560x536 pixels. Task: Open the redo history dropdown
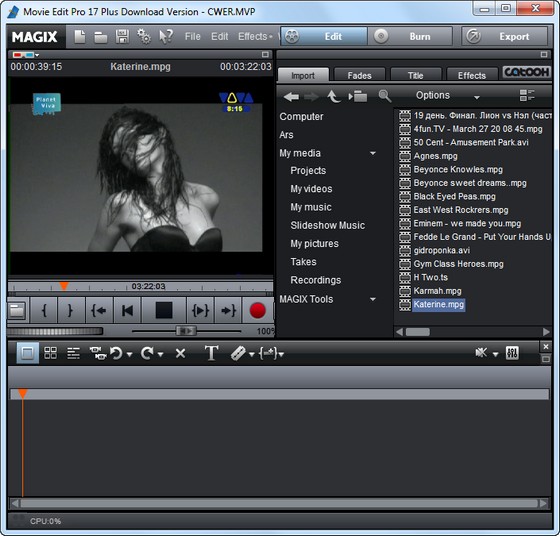(160, 354)
